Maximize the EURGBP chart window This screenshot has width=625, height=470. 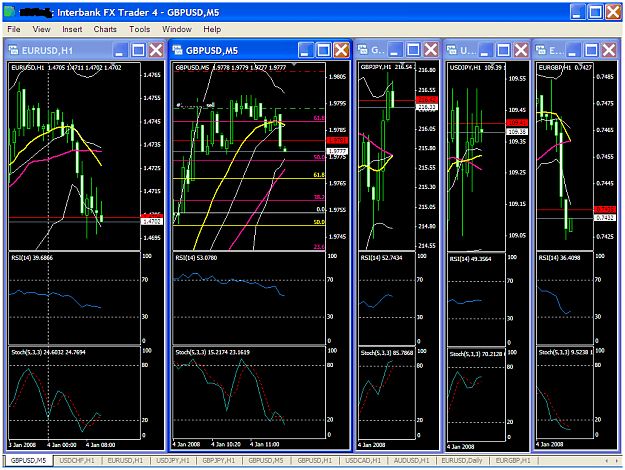[x=591, y=50]
